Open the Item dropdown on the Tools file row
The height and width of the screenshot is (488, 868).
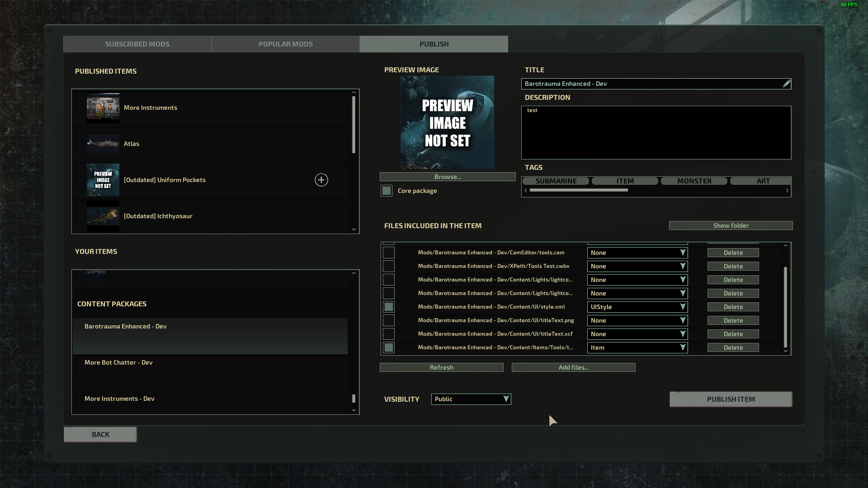[637, 347]
